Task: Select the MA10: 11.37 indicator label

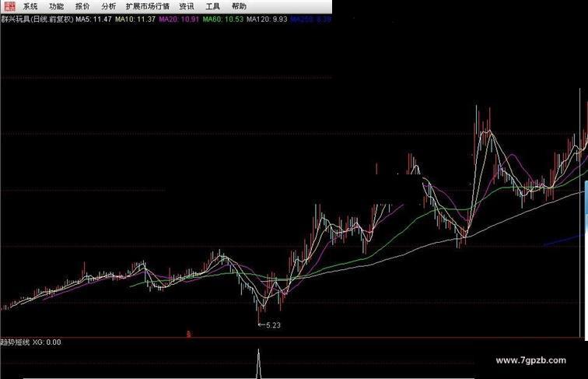Action: click(135, 19)
